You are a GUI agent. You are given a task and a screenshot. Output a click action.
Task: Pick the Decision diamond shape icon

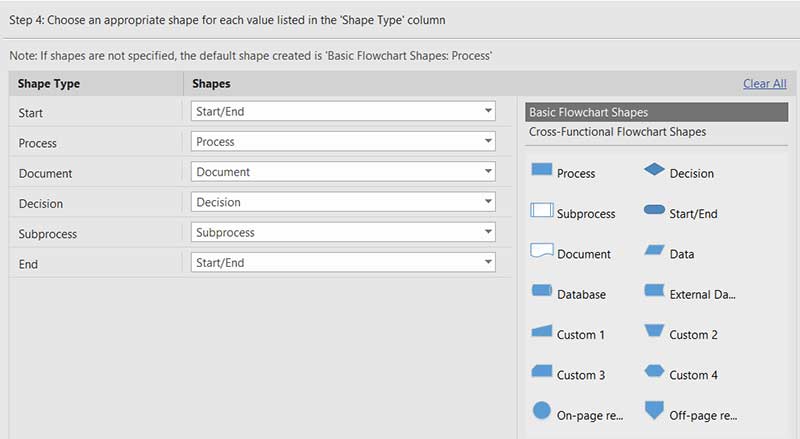(x=654, y=171)
